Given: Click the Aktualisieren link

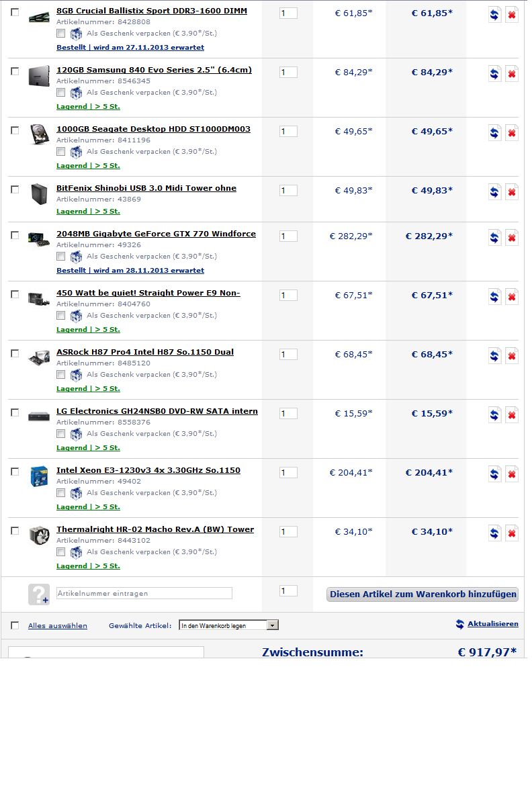Looking at the screenshot, I should pos(493,624).
